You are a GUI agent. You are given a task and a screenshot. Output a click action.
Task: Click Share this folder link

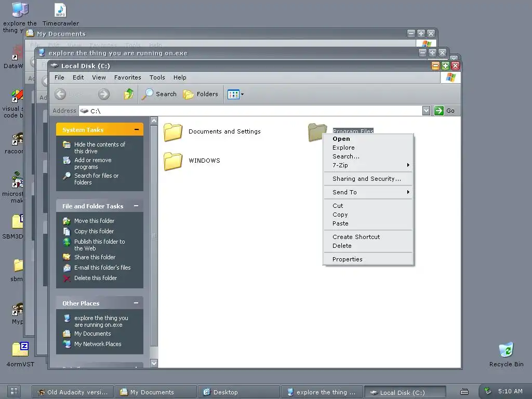[x=95, y=257]
